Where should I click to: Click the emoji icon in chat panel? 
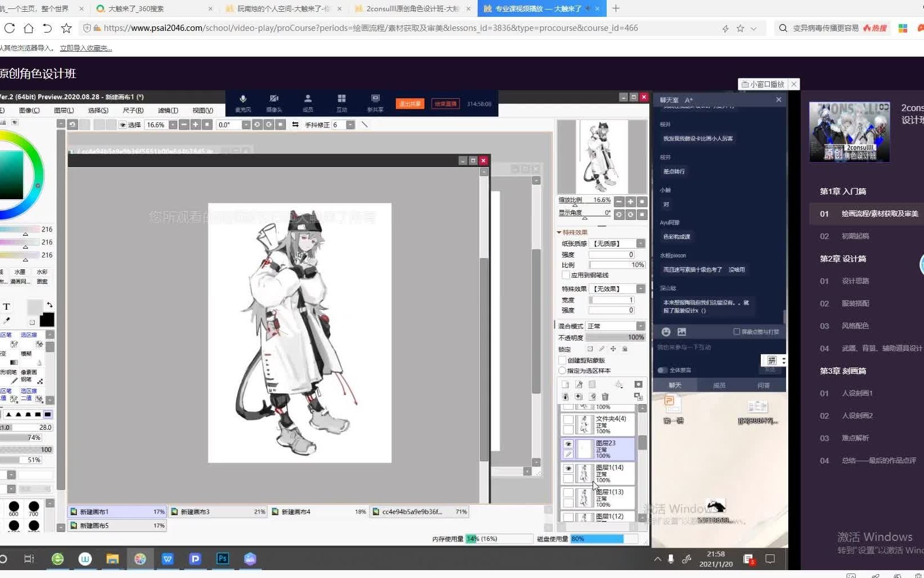tap(666, 332)
